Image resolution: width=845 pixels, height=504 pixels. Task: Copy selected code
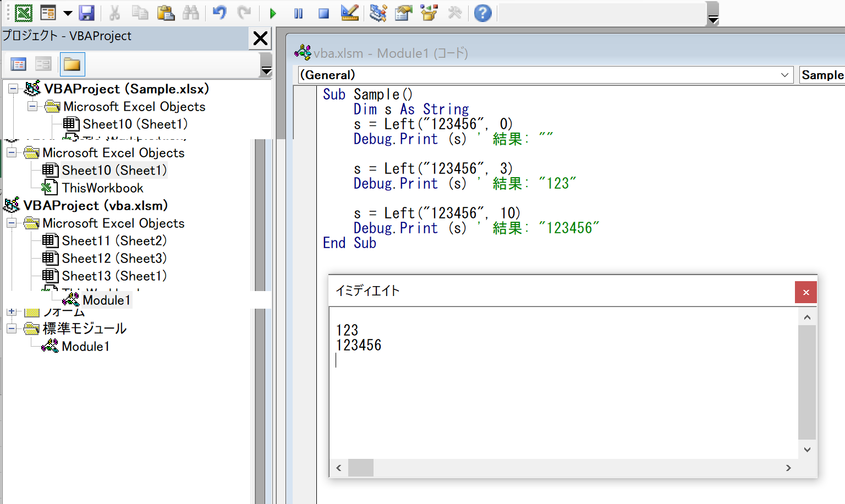pyautogui.click(x=140, y=13)
